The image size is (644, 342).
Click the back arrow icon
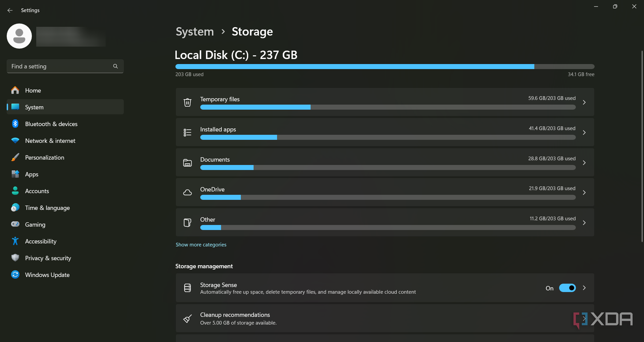(10, 10)
